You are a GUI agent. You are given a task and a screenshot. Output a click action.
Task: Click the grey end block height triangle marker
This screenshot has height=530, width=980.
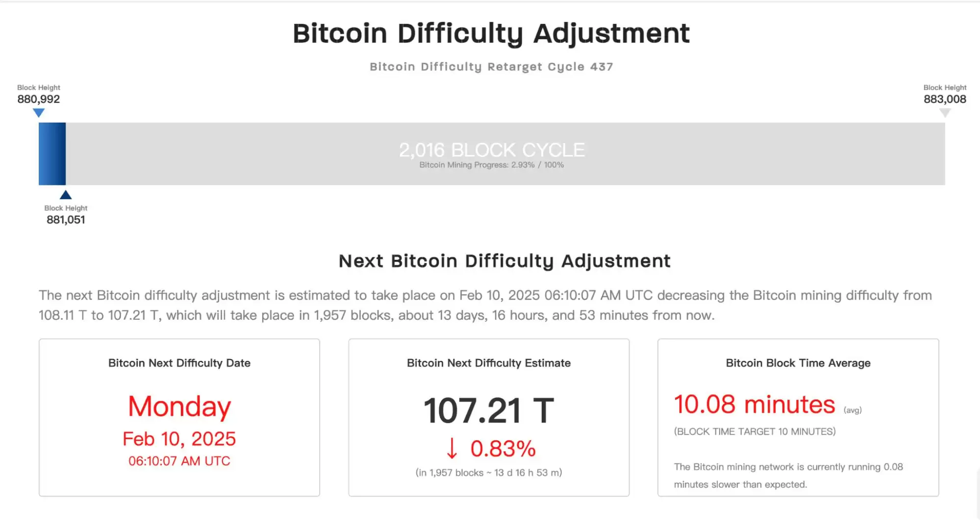[x=945, y=113]
